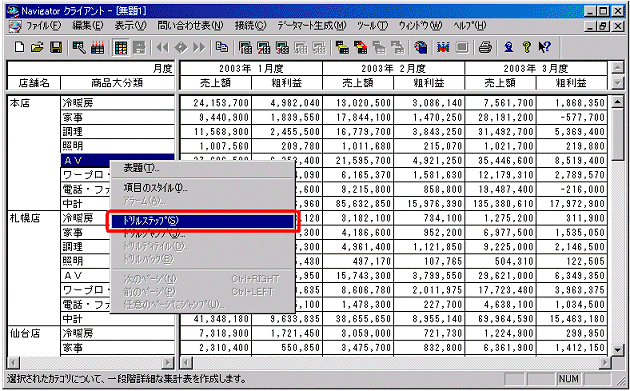Image resolution: width=630 pixels, height=391 pixels.
Task: Select ドリルステップ(S) in the context menu
Action: tap(202, 221)
